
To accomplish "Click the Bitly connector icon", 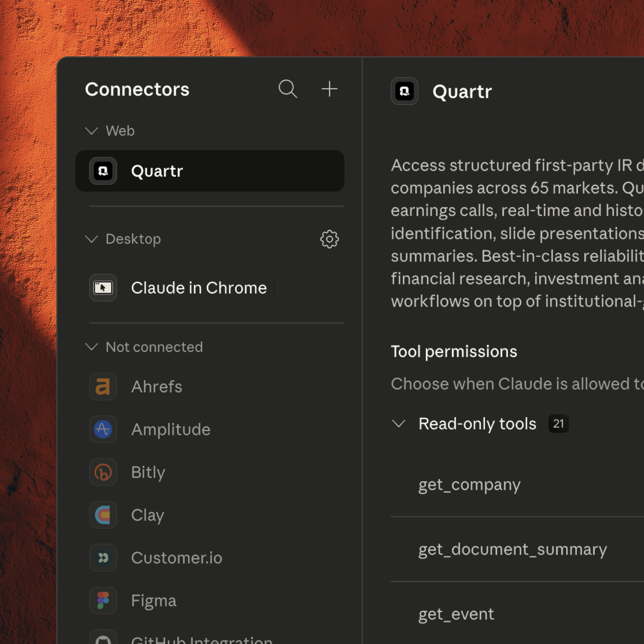I will [x=103, y=472].
